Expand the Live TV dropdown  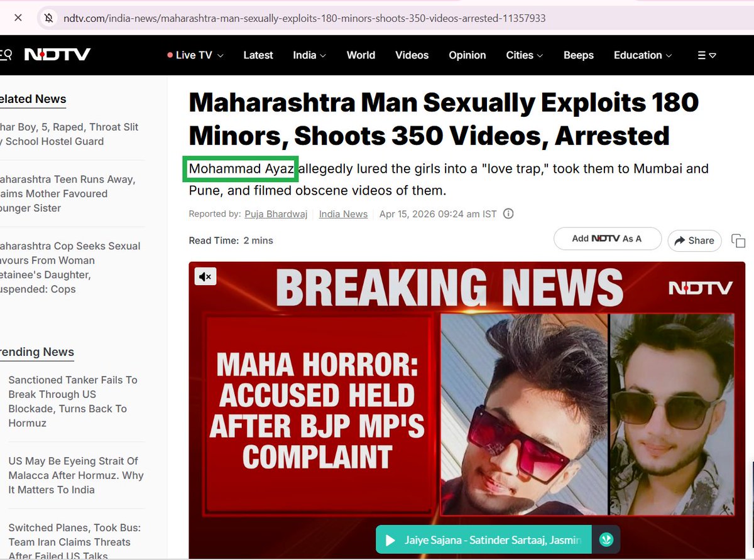tap(195, 55)
